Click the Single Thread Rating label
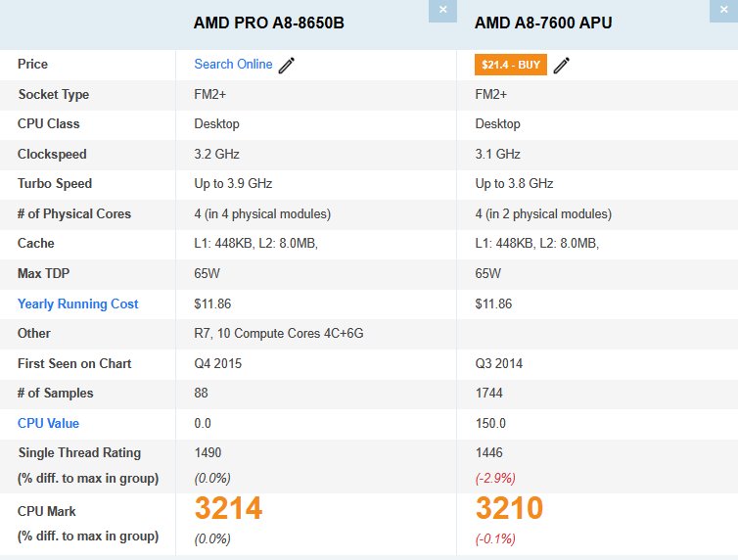The image size is (738, 560). pyautogui.click(x=79, y=452)
